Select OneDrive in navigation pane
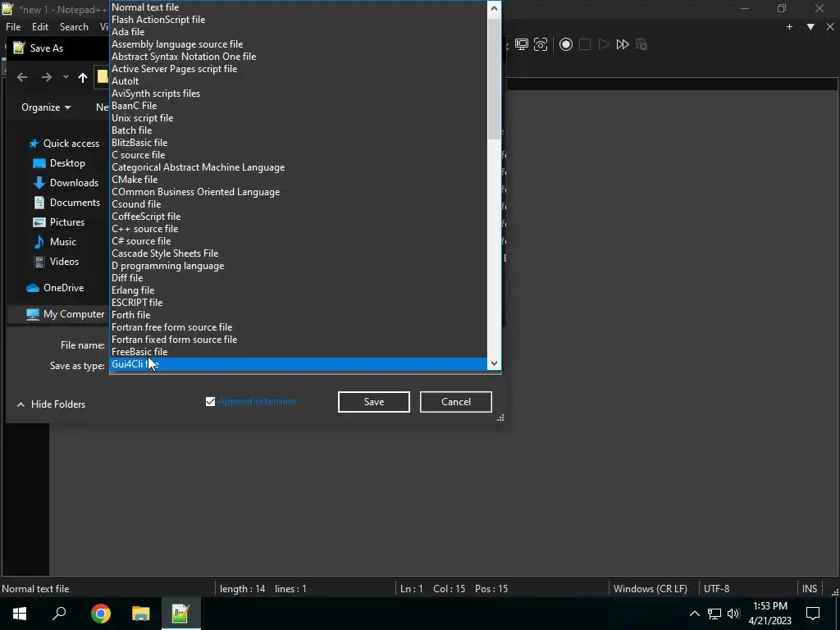Screen dimensions: 840x630 [x=55, y=288]
